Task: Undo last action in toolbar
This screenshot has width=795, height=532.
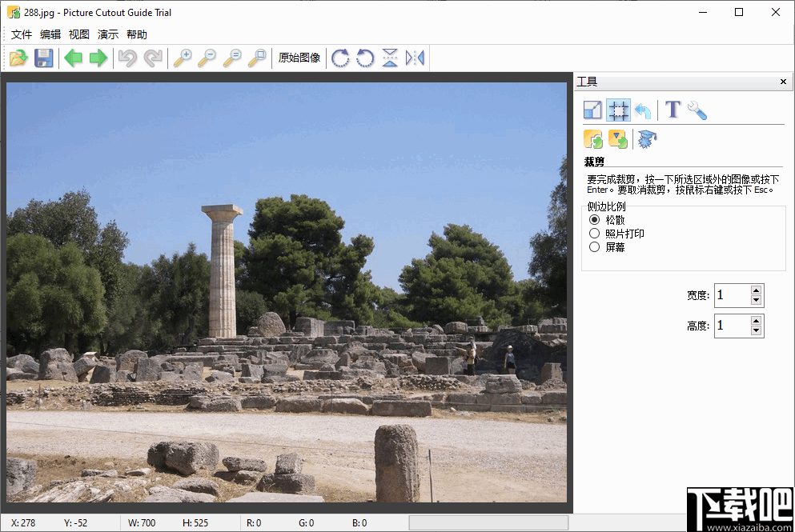Action: 128,58
